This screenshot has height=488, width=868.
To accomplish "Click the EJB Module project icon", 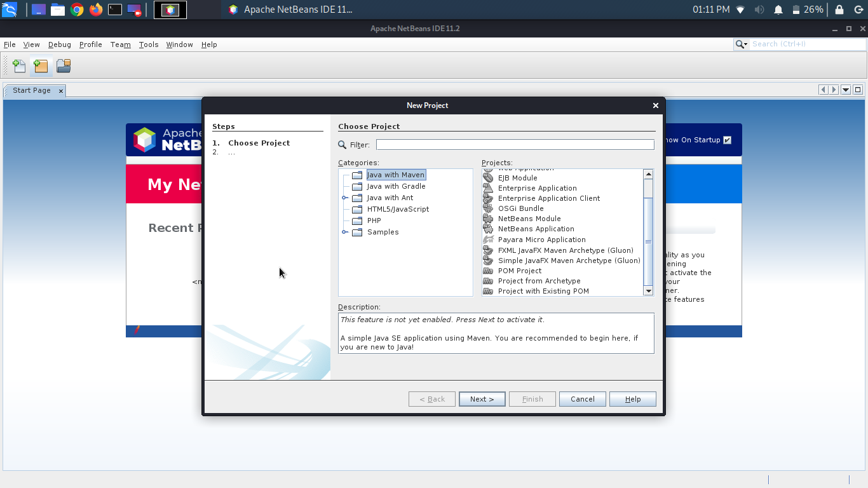I will 488,178.
